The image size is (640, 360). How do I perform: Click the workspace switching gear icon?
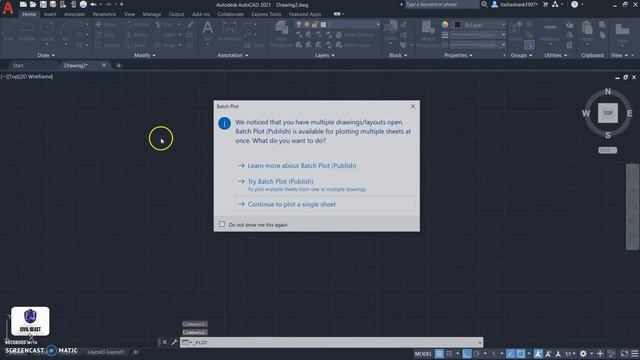tap(583, 353)
